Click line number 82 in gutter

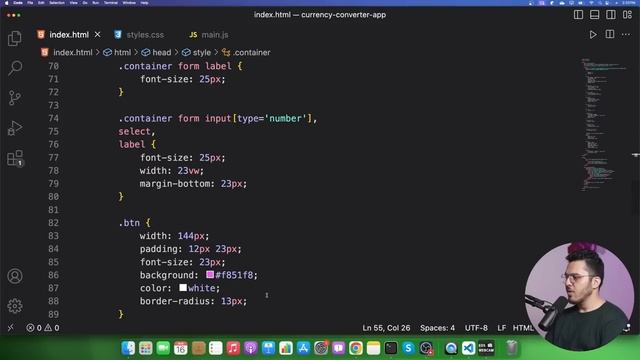click(x=53, y=223)
